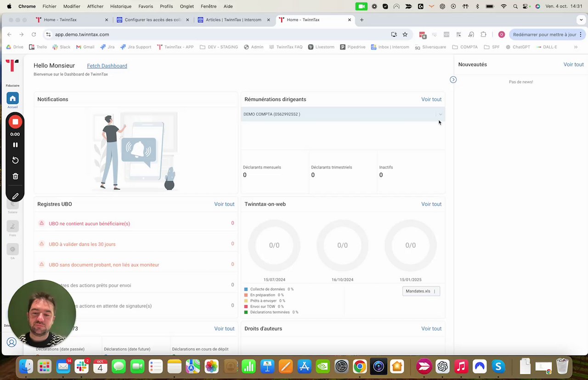
Task: Open the Accueil home sidebar icon
Action: 12,98
